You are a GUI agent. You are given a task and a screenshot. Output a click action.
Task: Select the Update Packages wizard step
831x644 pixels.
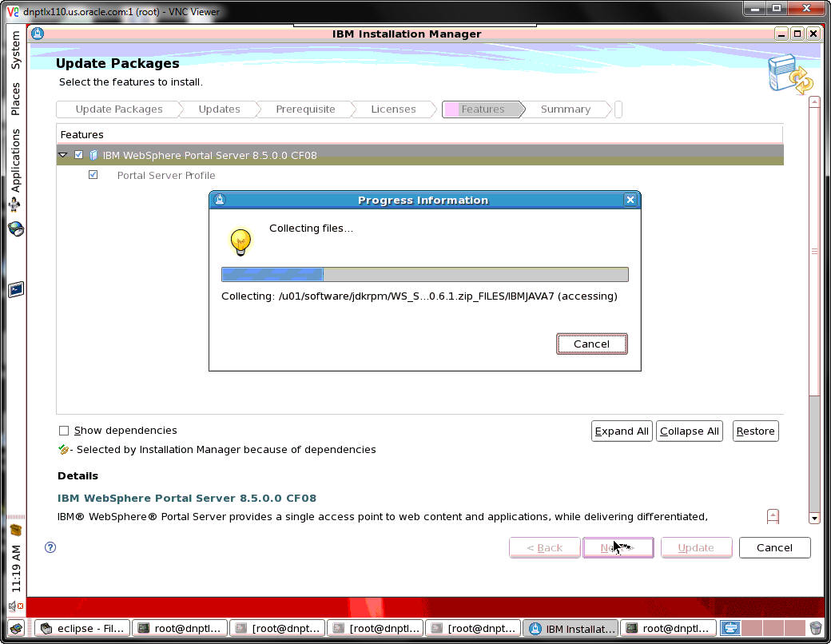coord(119,109)
